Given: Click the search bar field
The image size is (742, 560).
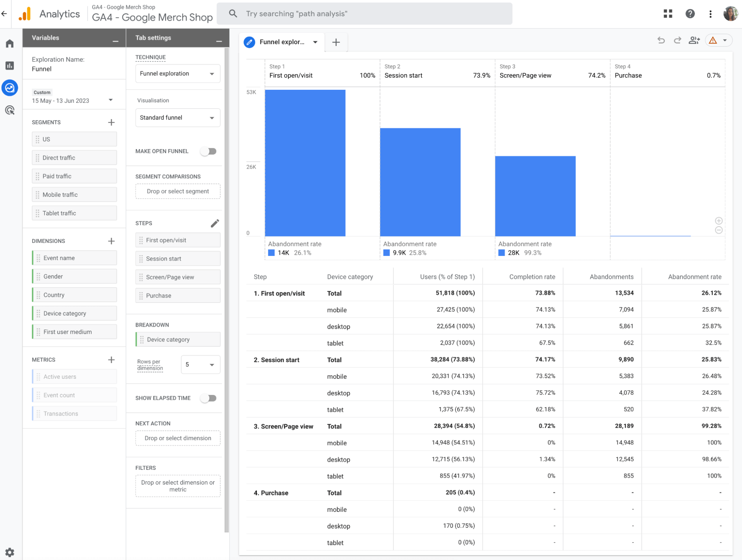Looking at the screenshot, I should tap(365, 14).
